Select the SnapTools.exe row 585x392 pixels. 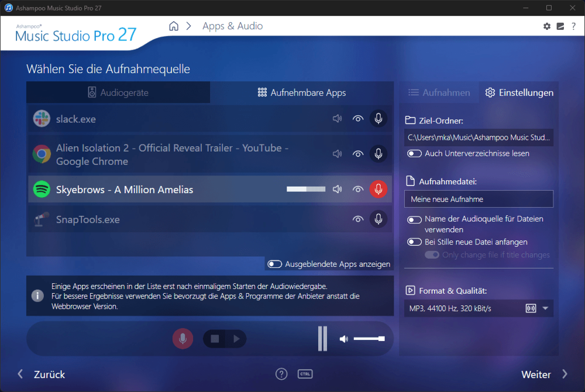point(210,219)
